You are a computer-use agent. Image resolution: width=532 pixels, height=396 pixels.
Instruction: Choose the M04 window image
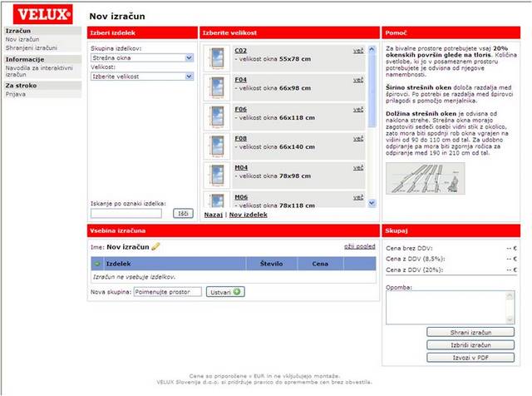[219, 176]
